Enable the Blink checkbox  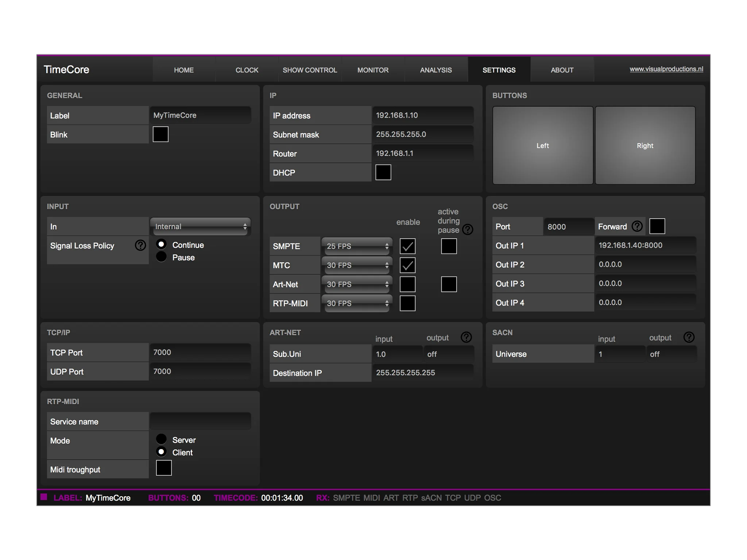[x=160, y=135]
